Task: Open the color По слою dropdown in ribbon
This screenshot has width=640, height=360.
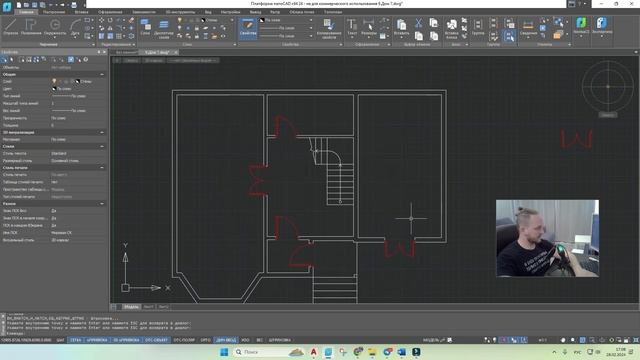Action: pos(311,20)
